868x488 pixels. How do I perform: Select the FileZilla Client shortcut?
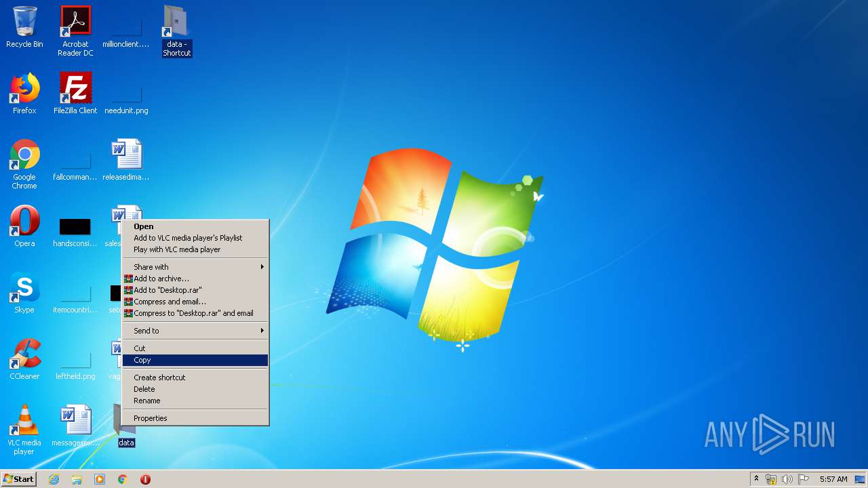(x=75, y=94)
